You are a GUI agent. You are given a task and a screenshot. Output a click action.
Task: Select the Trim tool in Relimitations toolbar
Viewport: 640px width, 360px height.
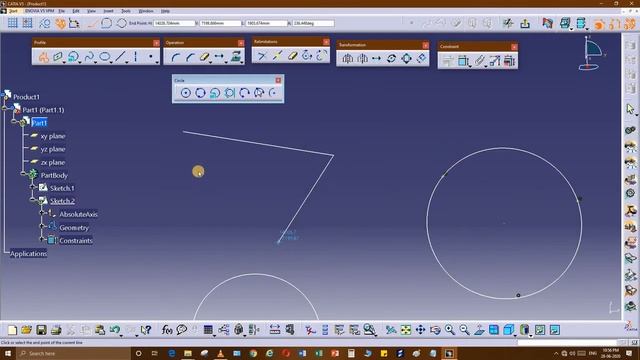pos(262,56)
